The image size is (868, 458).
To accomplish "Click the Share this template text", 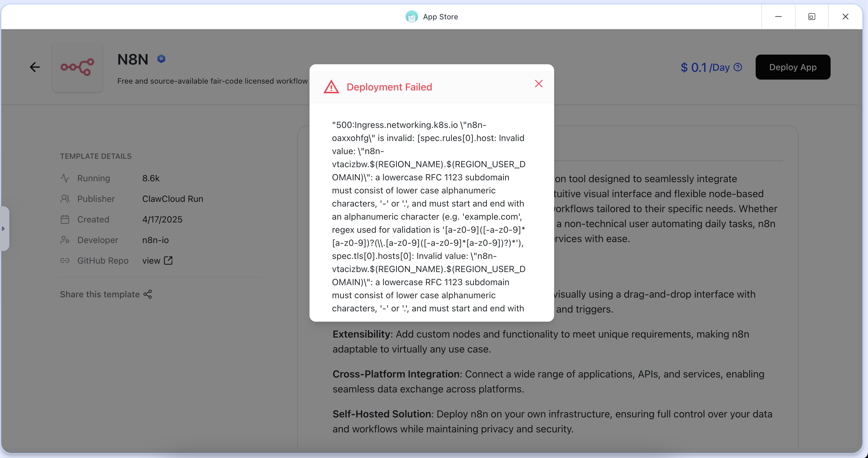I will click(100, 294).
